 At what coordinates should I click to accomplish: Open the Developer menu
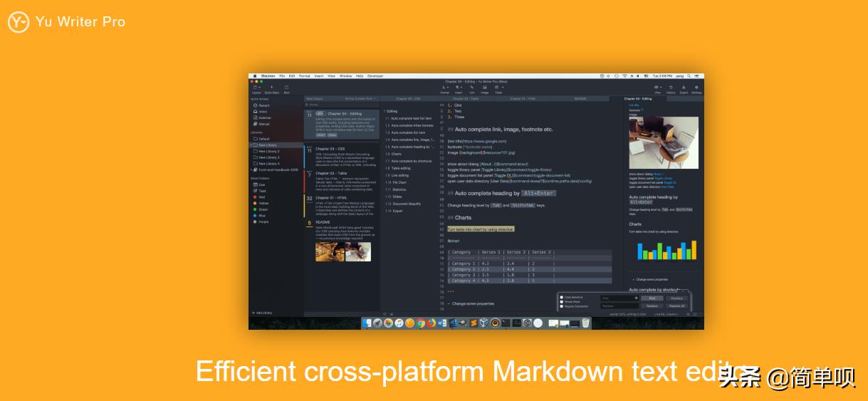click(x=375, y=75)
